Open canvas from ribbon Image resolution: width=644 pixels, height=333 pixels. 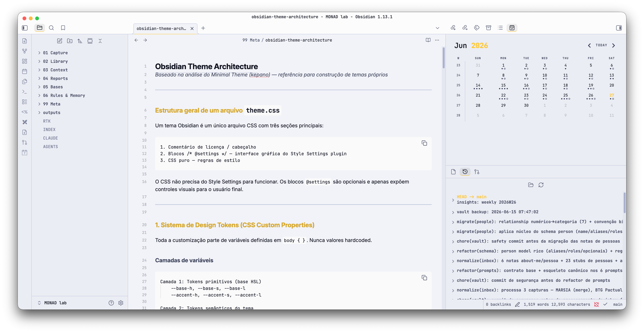tap(25, 61)
